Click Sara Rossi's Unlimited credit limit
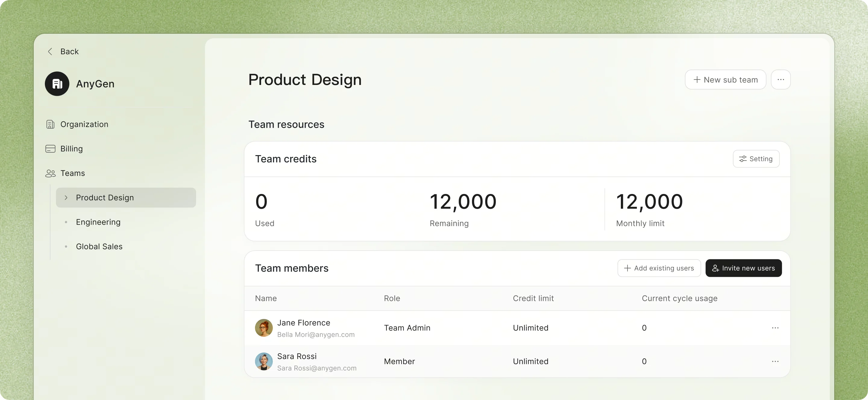 click(x=530, y=361)
